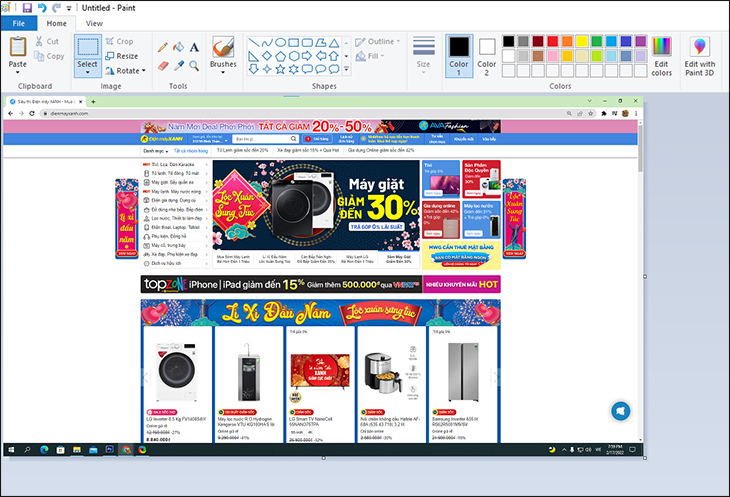
Task: Choose the Curve shape
Action: click(267, 43)
